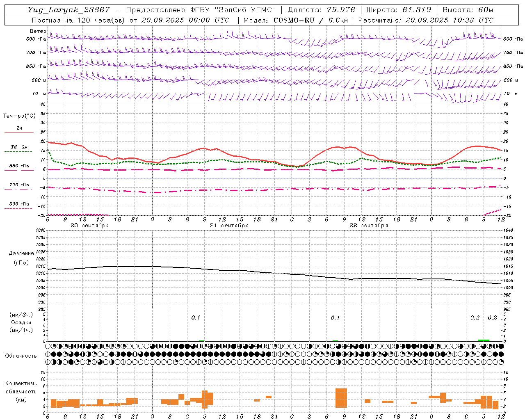Click the (гПа) unit under Давление
Image resolution: width=525 pixels, height=420 pixels.
[x=21, y=262]
